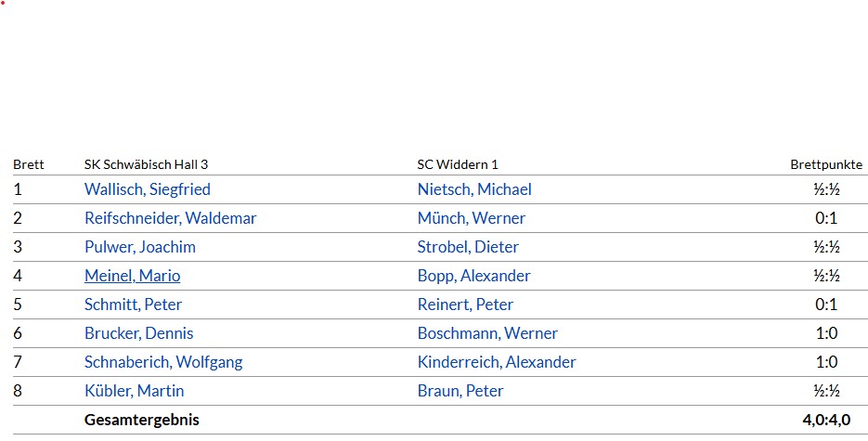The width and height of the screenshot is (868, 441).
Task: Open player link Wallisch, Siegfried
Action: coord(148,189)
